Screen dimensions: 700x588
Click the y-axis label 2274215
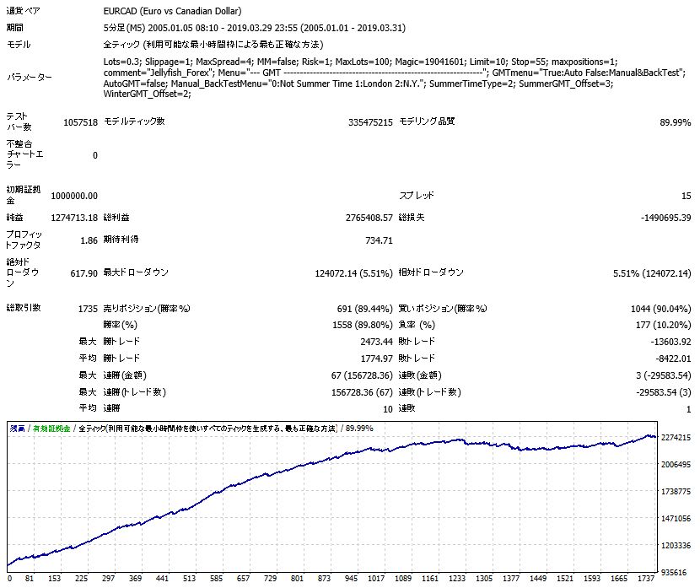(676, 437)
